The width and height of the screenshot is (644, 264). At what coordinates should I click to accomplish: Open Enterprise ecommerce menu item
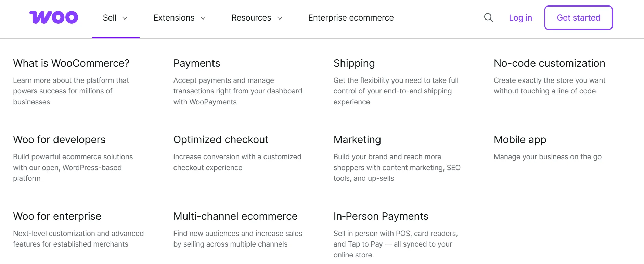tap(351, 18)
